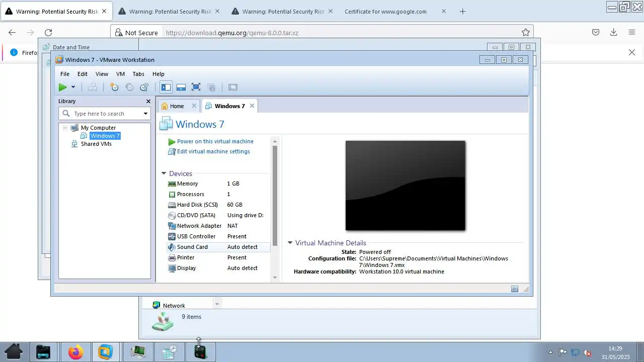Click the Send Ctrl+Alt+Del toolbar icon
Image resolution: width=644 pixels, height=362 pixels.
(x=93, y=87)
